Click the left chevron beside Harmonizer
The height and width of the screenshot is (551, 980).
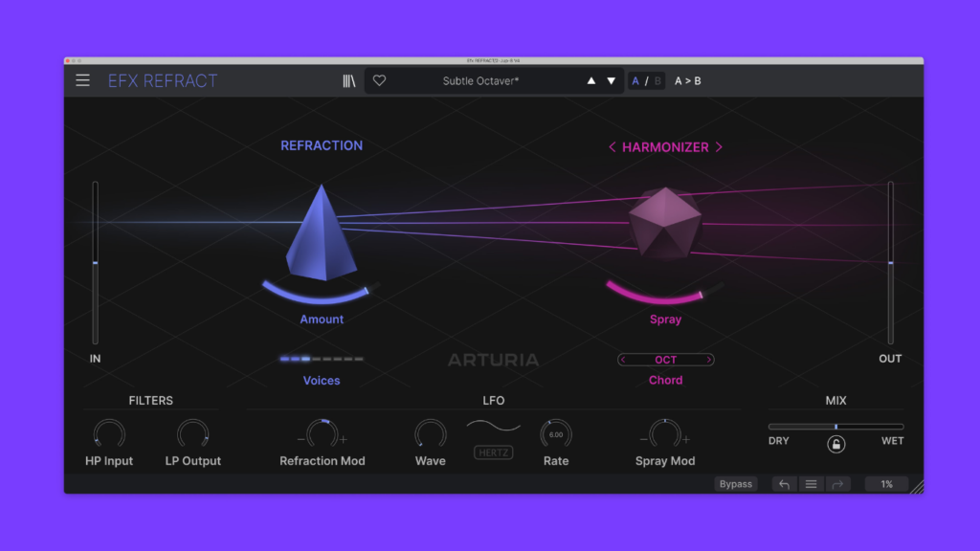click(x=612, y=146)
